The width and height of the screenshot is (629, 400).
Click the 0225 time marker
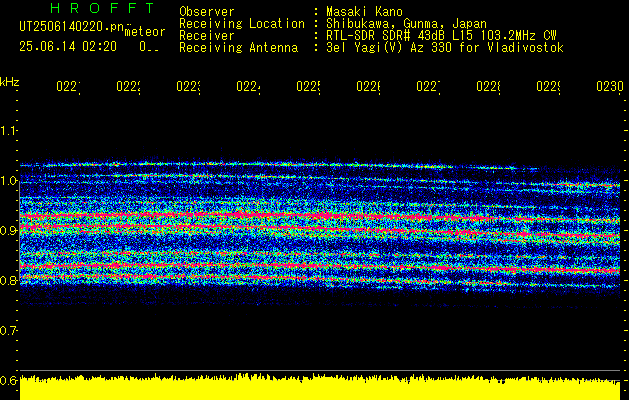click(308, 86)
